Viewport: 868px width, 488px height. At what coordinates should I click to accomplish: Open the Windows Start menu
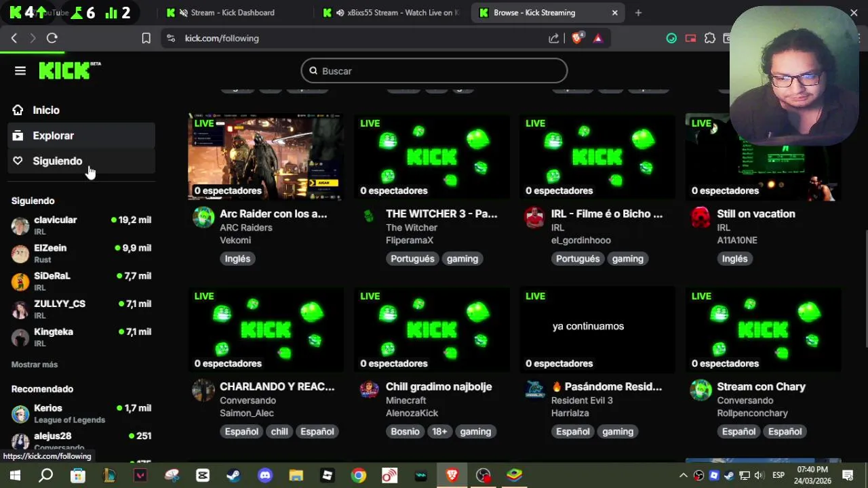click(x=15, y=475)
